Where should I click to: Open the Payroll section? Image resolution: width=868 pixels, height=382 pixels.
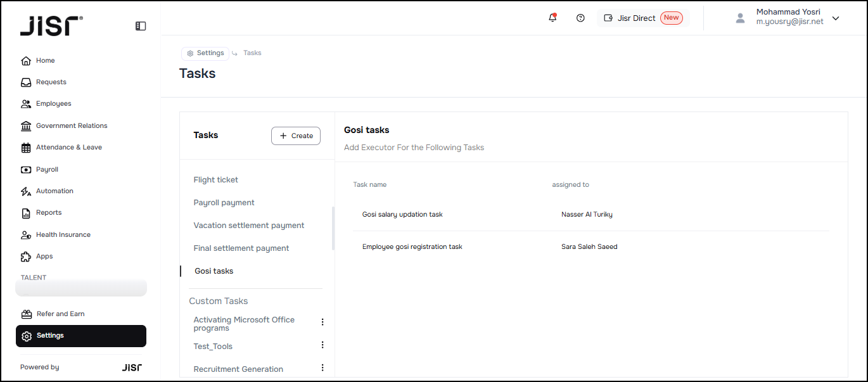coord(47,169)
